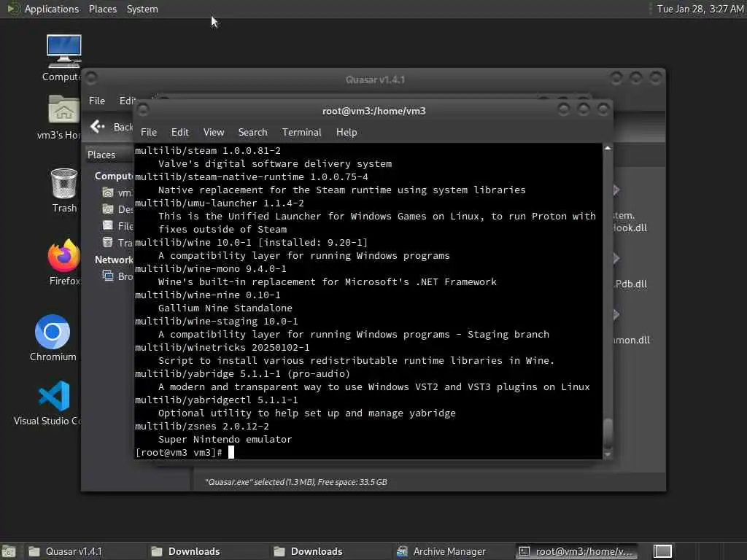Click the 'multilib/winetricks 20250102-1' line
The width and height of the screenshot is (747, 560).
point(222,347)
